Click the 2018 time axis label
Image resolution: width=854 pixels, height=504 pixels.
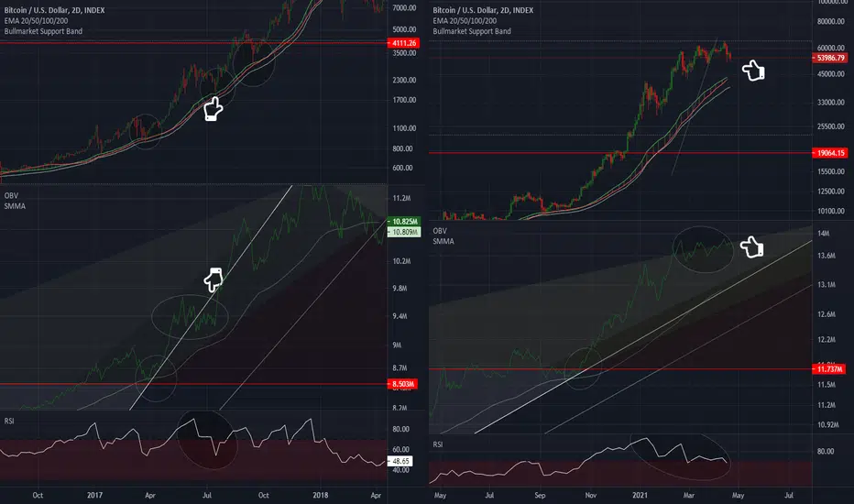pyautogui.click(x=321, y=495)
